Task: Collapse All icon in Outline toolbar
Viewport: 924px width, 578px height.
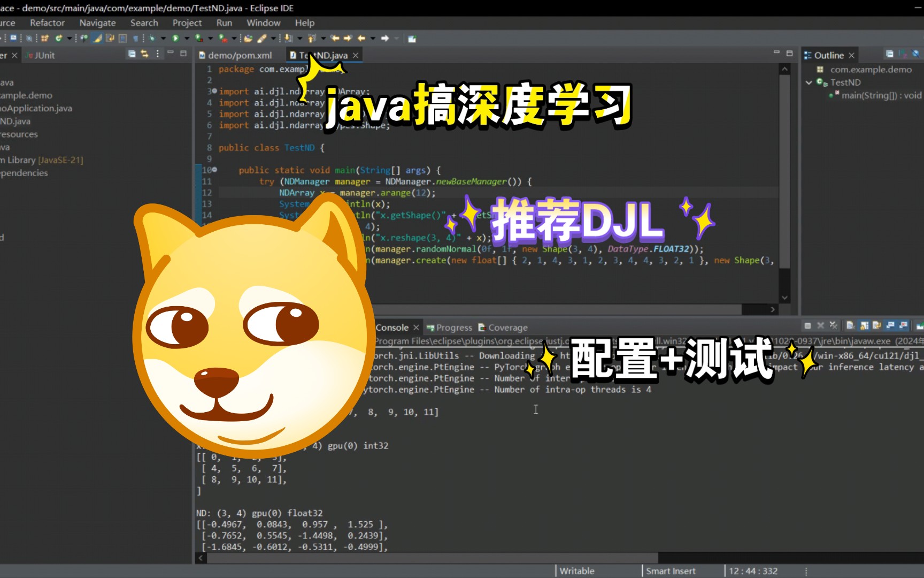Action: (889, 54)
